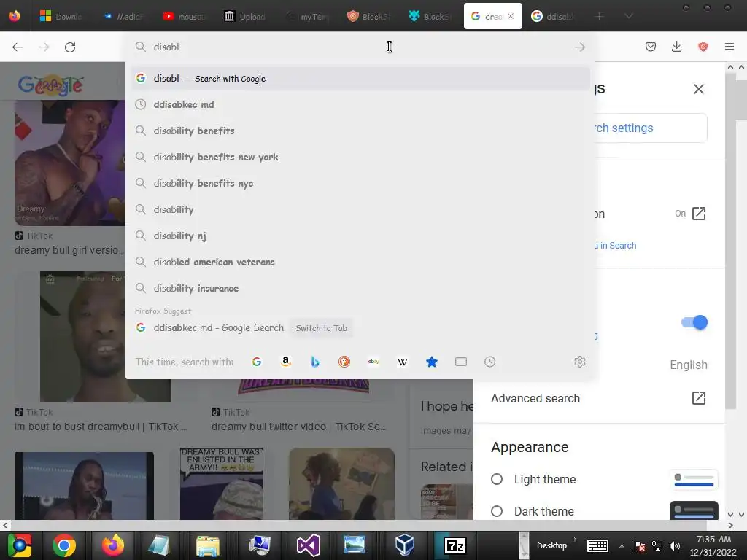The image size is (747, 560).
Task: Select the Dark theme radio button
Action: pos(496,511)
